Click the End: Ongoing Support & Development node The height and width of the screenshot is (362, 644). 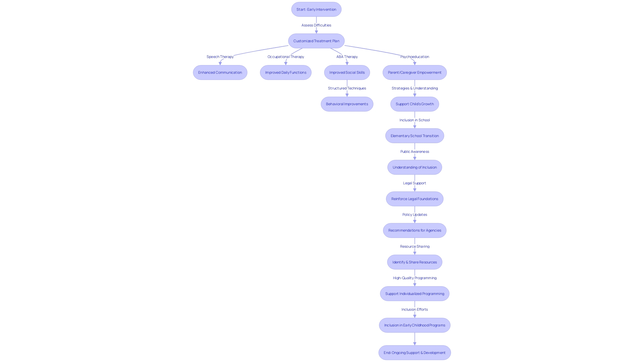415,352
